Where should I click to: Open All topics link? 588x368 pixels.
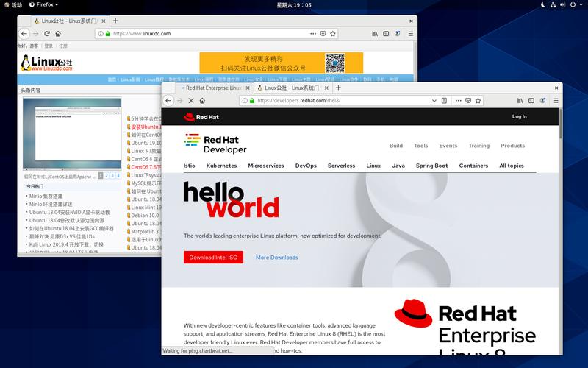[511, 165]
